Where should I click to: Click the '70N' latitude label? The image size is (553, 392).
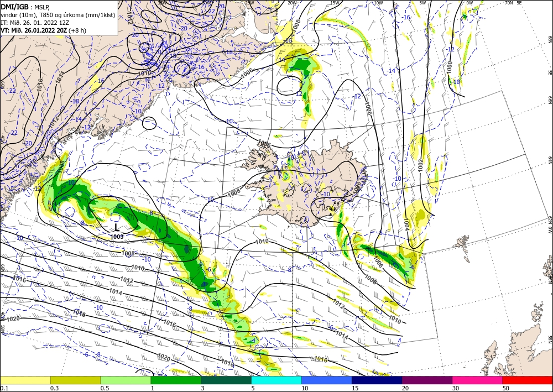click(x=509, y=3)
